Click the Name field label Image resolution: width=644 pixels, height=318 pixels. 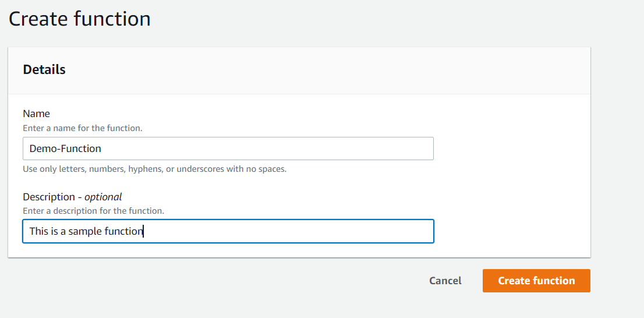(x=36, y=114)
